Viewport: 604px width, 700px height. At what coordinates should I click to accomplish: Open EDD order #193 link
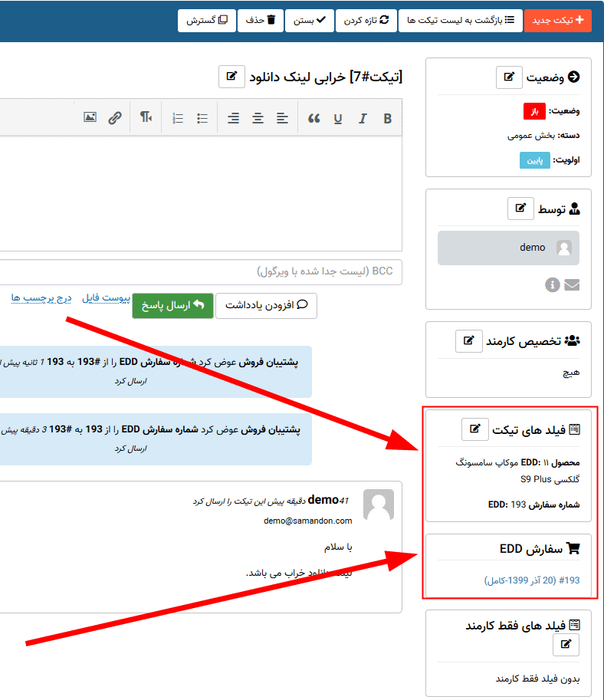(532, 580)
